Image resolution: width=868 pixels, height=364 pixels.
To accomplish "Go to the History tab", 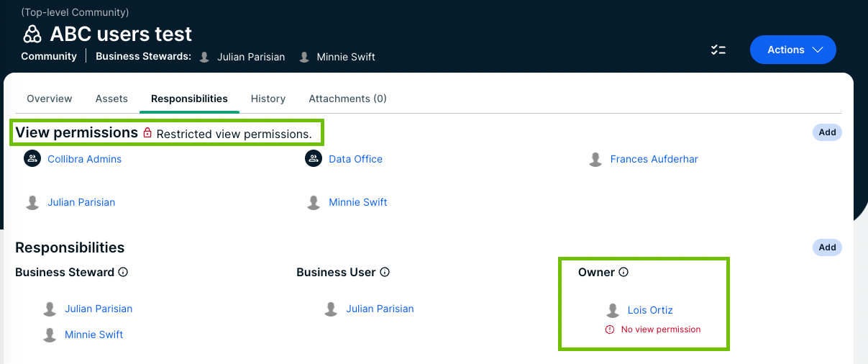I will pyautogui.click(x=268, y=99).
